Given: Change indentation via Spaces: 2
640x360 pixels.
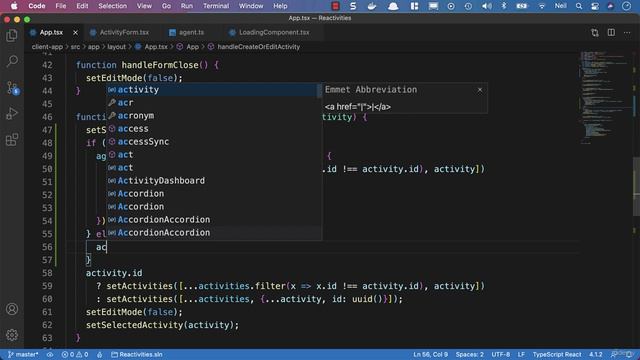Looking at the screenshot, I should tap(469, 355).
